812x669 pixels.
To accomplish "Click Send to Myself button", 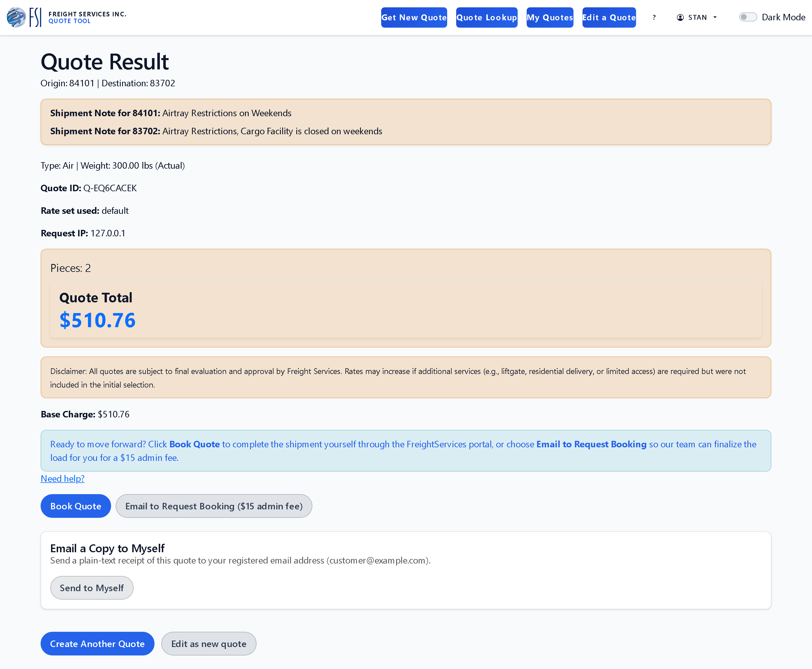I will tap(92, 588).
